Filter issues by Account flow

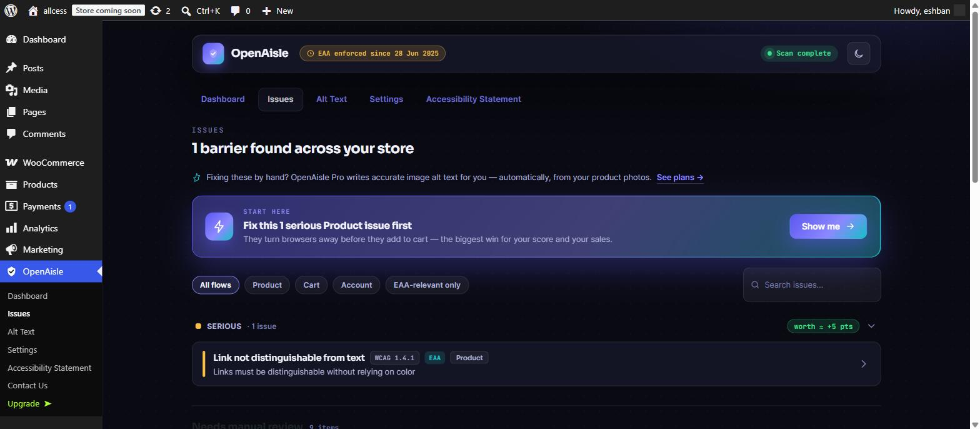point(356,285)
